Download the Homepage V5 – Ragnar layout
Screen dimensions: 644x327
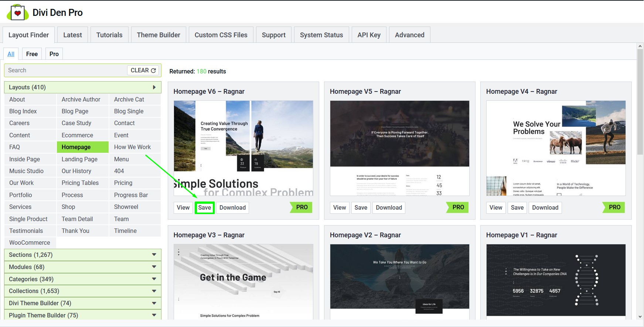pyautogui.click(x=389, y=207)
